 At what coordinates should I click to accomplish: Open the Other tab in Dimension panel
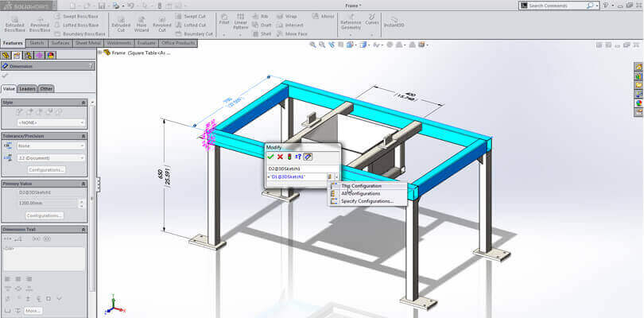[x=46, y=89]
